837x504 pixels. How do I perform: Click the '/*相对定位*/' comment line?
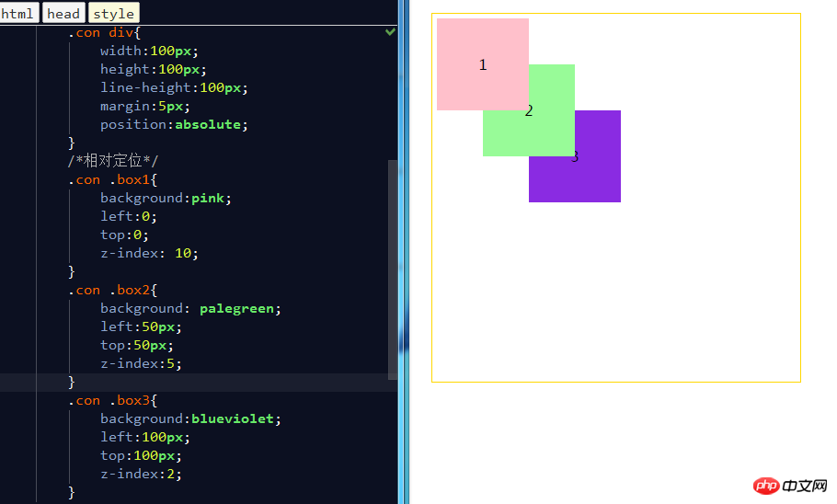click(x=113, y=161)
